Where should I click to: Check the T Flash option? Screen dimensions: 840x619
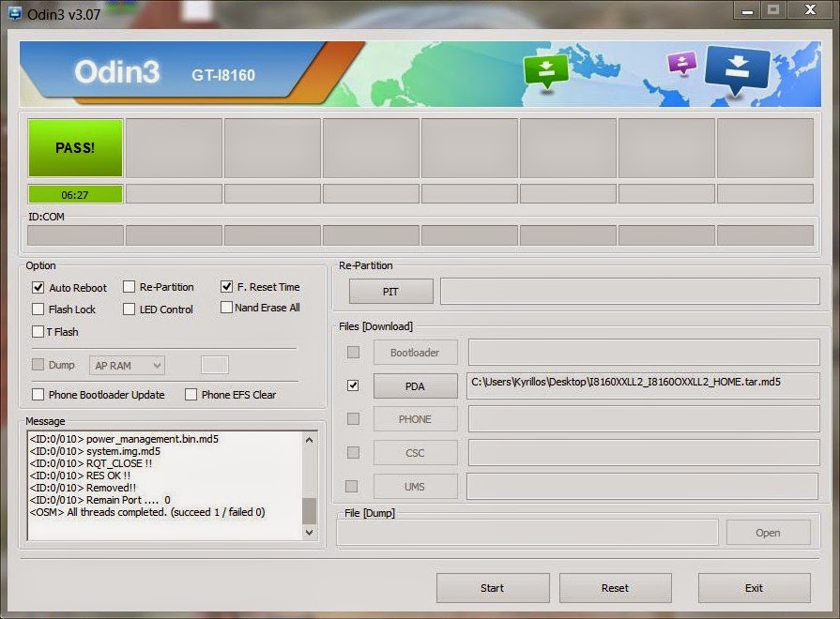click(38, 331)
